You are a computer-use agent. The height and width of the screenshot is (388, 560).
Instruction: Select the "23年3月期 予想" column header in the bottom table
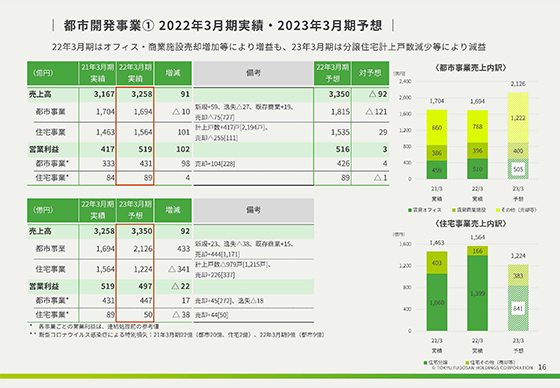click(x=135, y=210)
